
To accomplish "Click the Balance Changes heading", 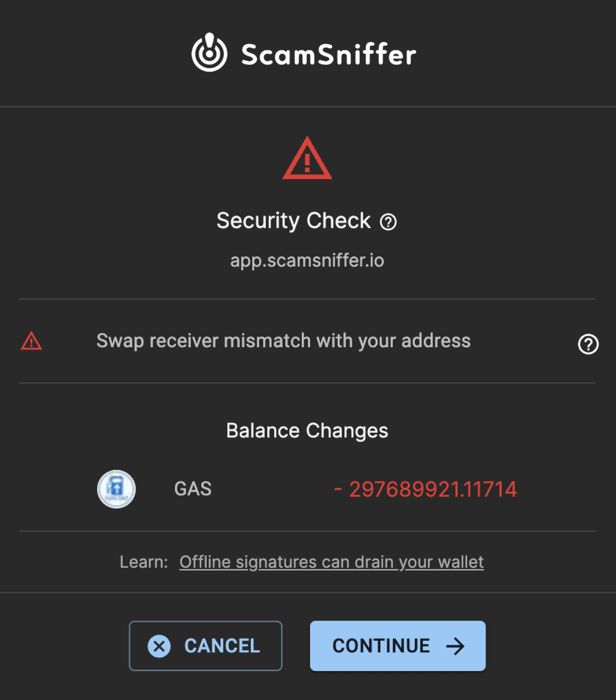I will pyautogui.click(x=307, y=431).
